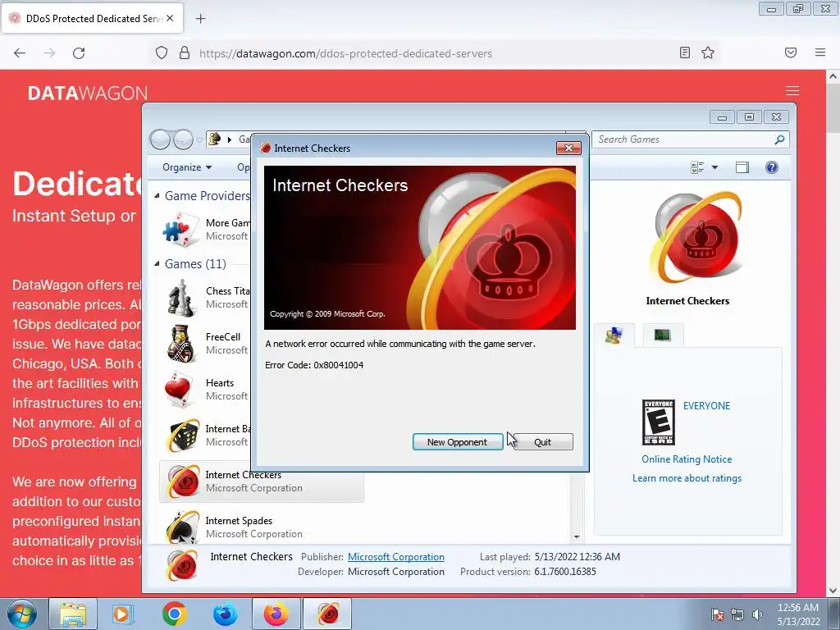Select the DDoS Protected Dedicated Servers tab
The height and width of the screenshot is (630, 840).
click(x=93, y=18)
